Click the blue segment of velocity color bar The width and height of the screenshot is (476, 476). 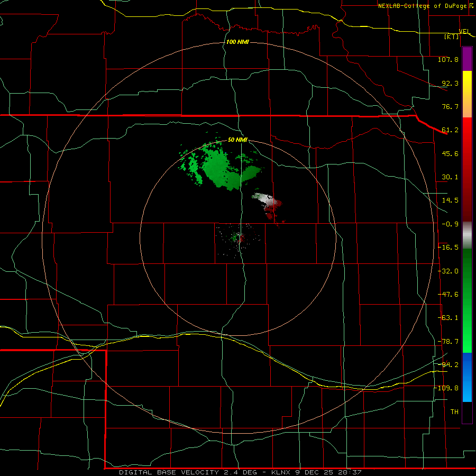coord(467,377)
